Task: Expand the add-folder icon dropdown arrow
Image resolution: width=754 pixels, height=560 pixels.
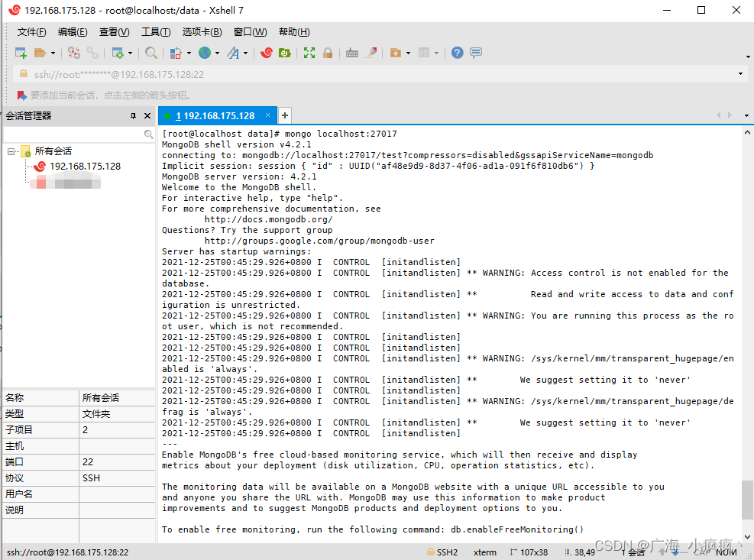Action: coord(408,53)
